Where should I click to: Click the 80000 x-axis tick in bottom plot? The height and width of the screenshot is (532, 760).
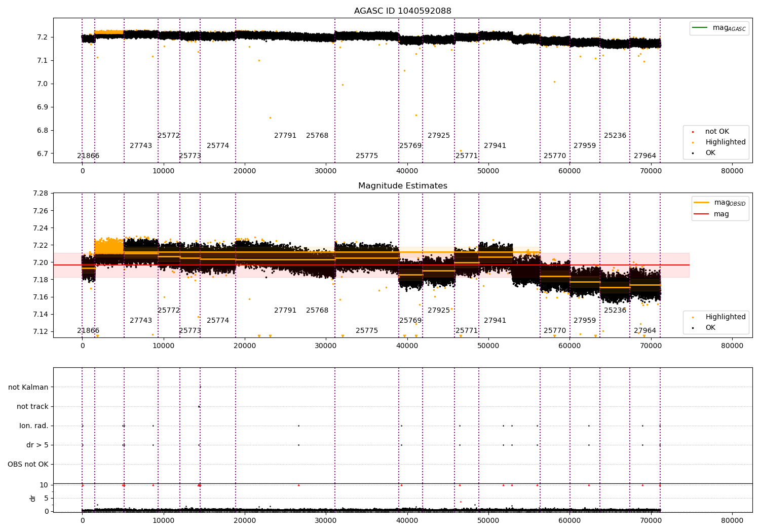tap(732, 521)
